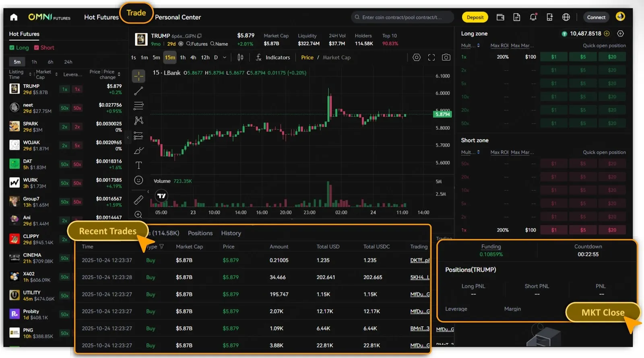
Task: Focus the coin contract search field
Action: 402,17
